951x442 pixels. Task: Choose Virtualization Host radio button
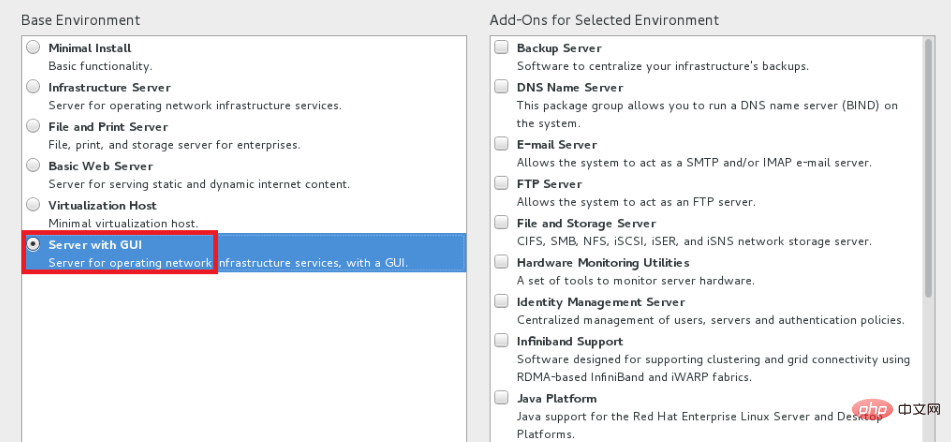point(34,205)
